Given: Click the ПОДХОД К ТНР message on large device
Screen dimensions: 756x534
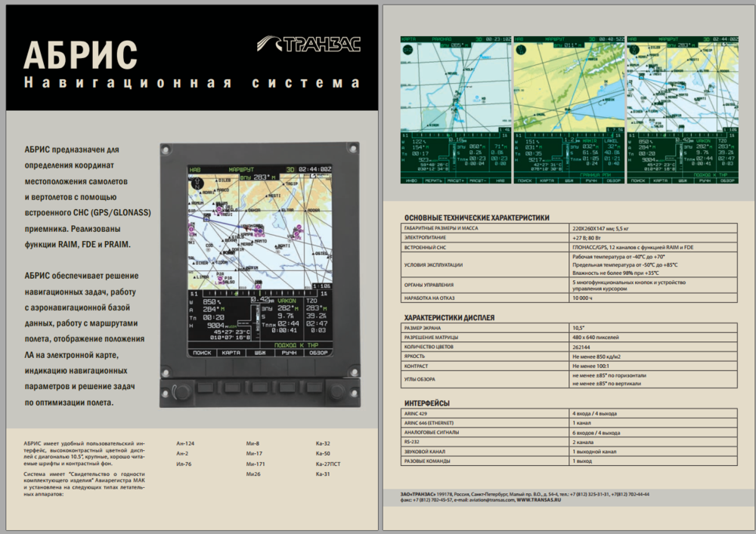Looking at the screenshot, I should [296, 345].
